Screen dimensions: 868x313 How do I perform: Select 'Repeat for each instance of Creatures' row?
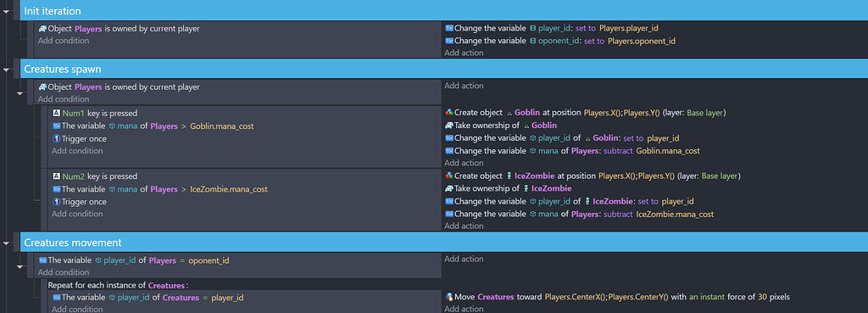118,285
